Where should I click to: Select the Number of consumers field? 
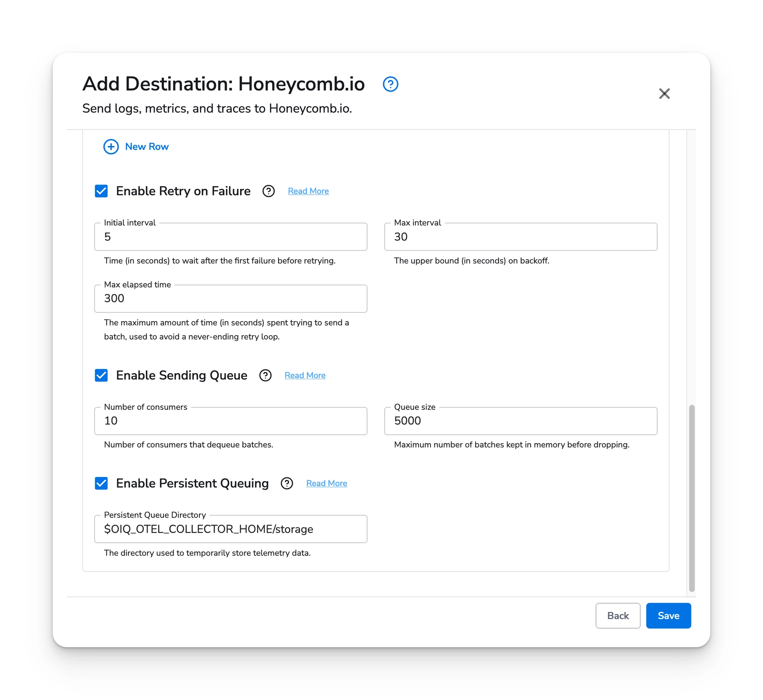pos(230,421)
